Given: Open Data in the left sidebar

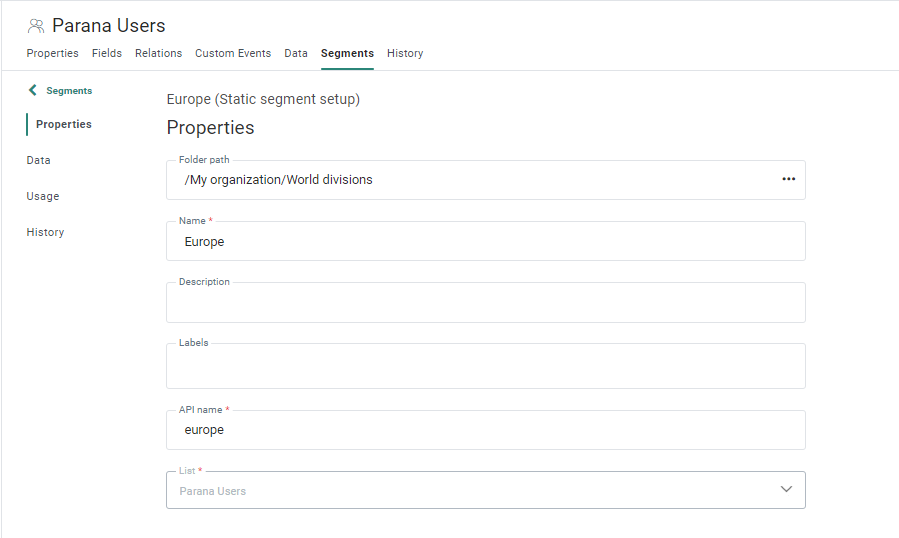Looking at the screenshot, I should (39, 160).
